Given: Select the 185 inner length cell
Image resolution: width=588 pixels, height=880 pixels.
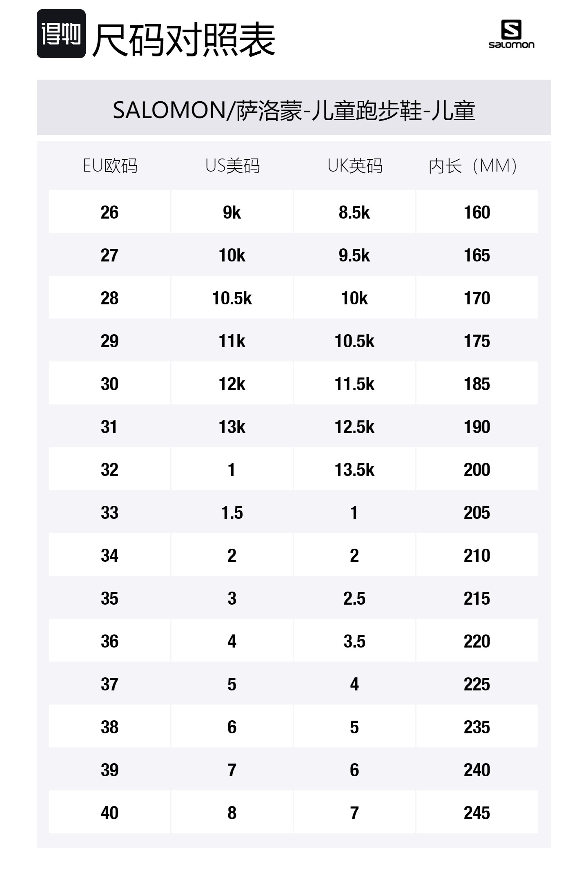Looking at the screenshot, I should coord(477,383).
